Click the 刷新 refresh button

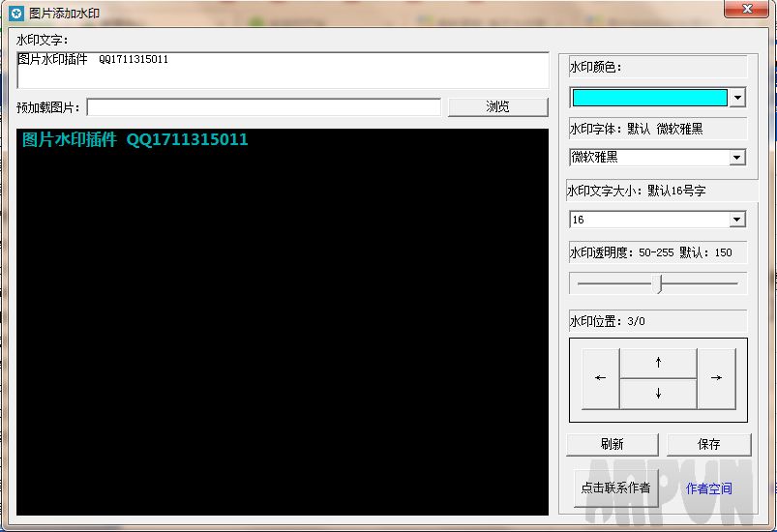612,444
